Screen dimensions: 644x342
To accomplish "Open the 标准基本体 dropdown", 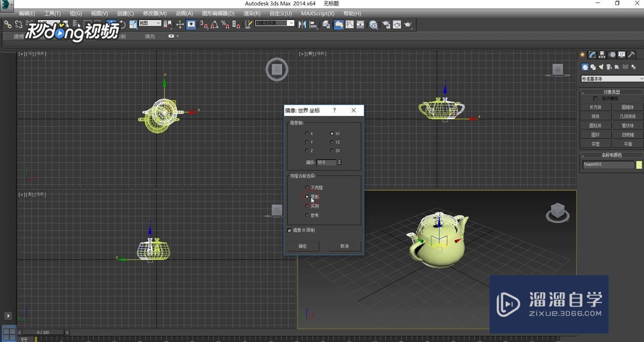I will [x=611, y=78].
